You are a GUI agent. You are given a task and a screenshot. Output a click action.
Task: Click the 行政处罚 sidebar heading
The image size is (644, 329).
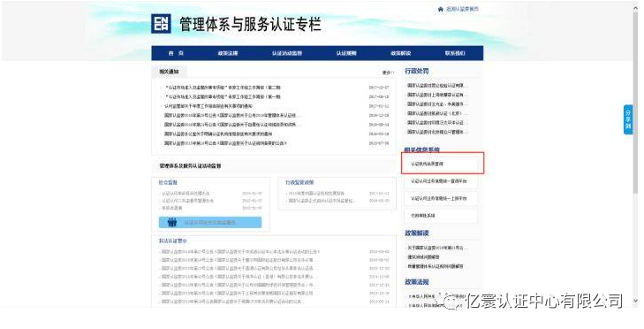coord(416,71)
